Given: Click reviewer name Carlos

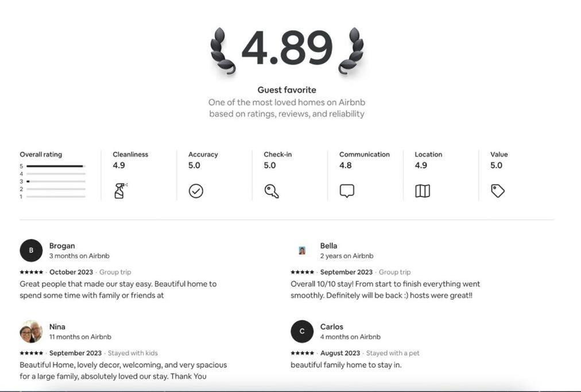Looking at the screenshot, I should pyautogui.click(x=332, y=327).
